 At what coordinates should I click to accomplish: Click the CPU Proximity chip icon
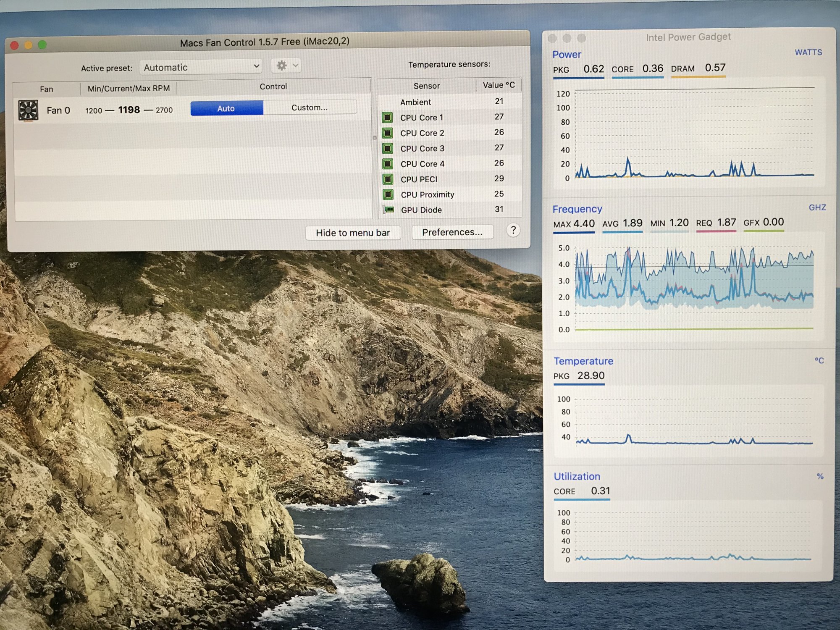(x=388, y=194)
